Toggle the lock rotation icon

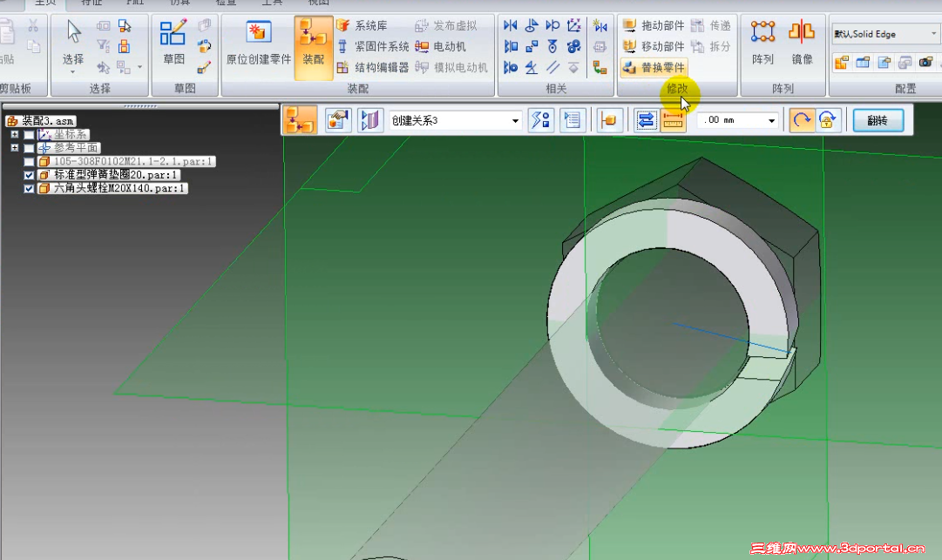(827, 120)
